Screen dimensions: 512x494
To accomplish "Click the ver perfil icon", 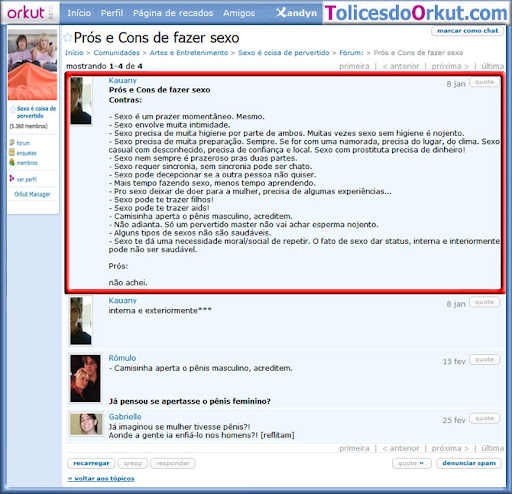I will click(12, 179).
